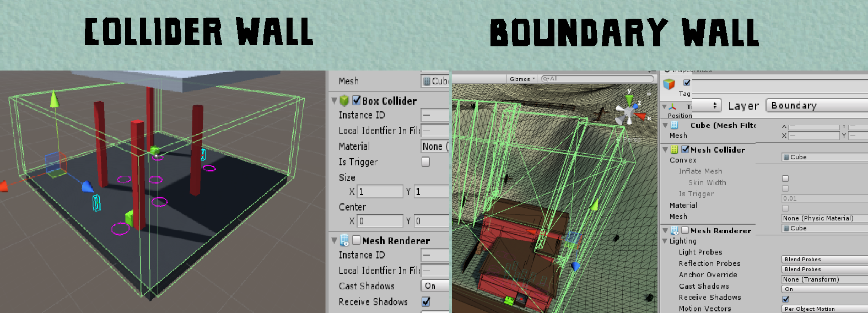This screenshot has height=313, width=868.
Task: Click Instance ID field under Box Collider
Action: pyautogui.click(x=435, y=115)
